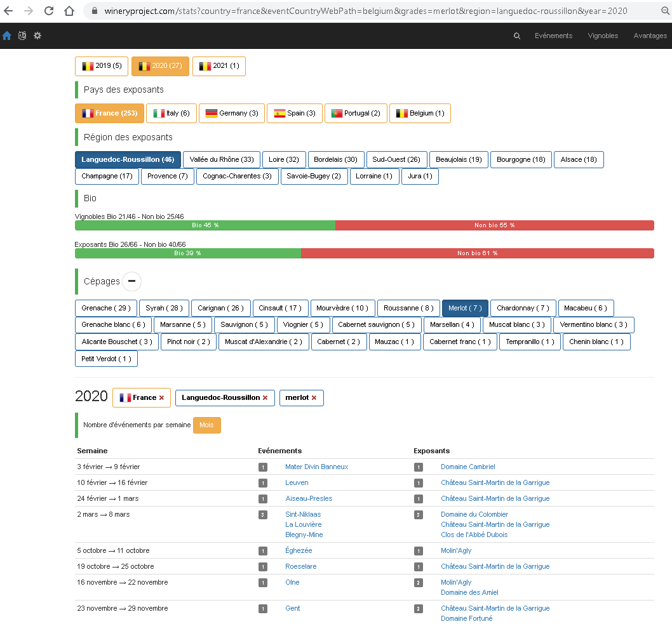Choose Bourgogne (18) region
Image resolution: width=672 pixels, height=631 pixels.
(x=521, y=160)
